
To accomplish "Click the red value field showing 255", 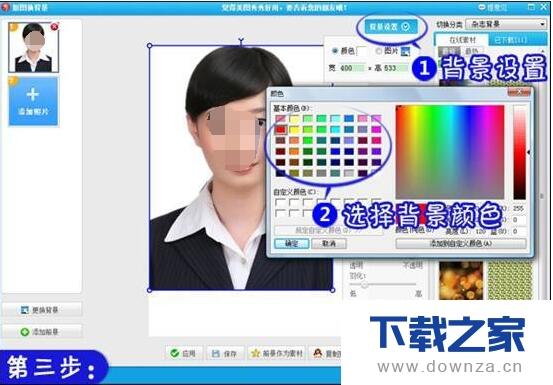I will tap(518, 209).
